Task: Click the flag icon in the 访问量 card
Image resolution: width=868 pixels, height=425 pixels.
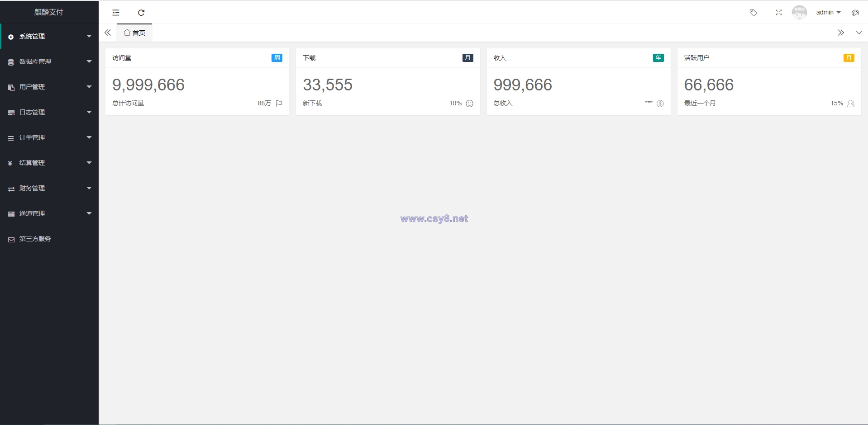Action: pos(279,104)
